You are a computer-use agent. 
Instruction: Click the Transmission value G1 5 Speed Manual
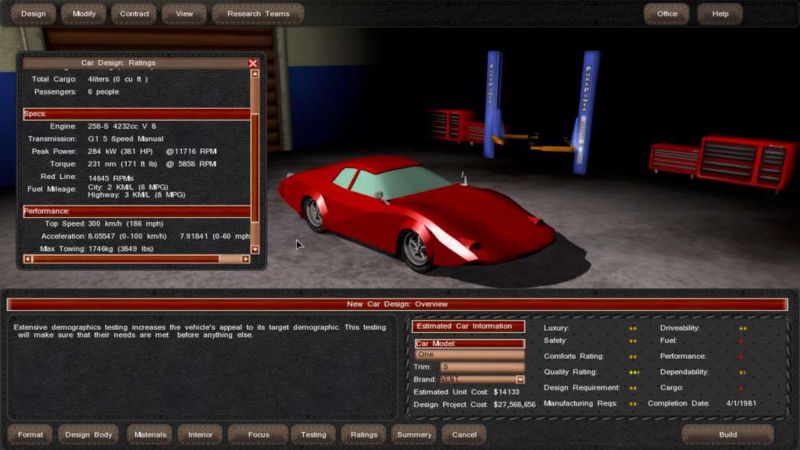coord(126,139)
